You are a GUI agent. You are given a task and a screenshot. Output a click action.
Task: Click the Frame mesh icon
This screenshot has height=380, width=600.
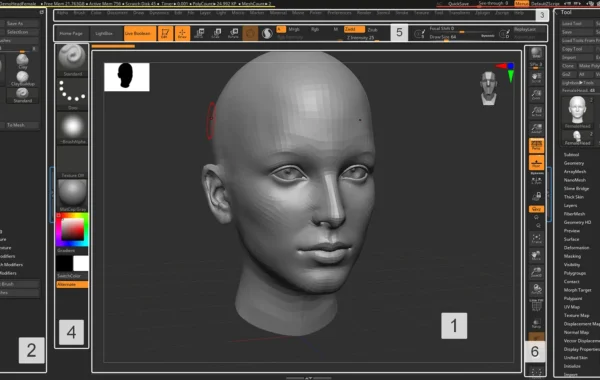click(x=536, y=238)
